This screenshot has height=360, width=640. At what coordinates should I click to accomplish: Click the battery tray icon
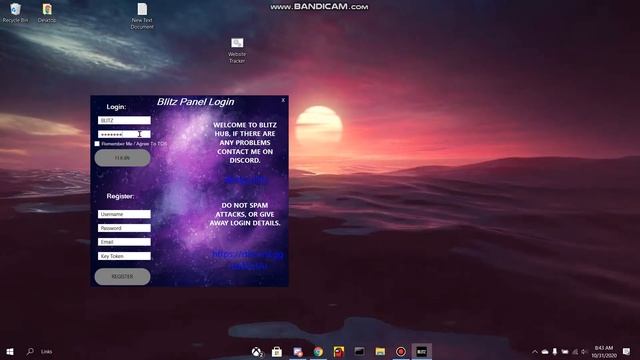565,351
